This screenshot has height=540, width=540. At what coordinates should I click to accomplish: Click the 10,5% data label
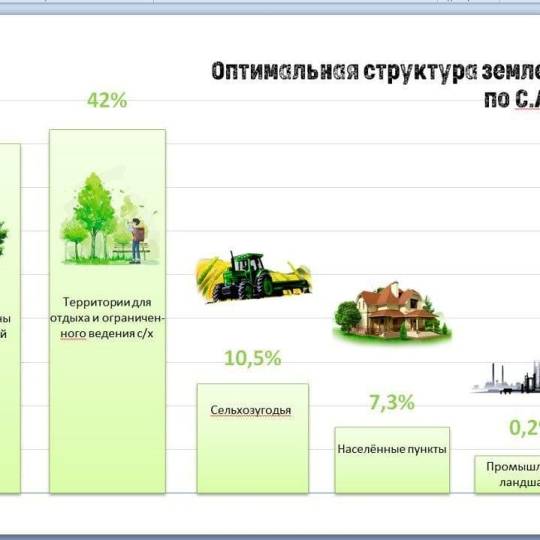pos(253,358)
